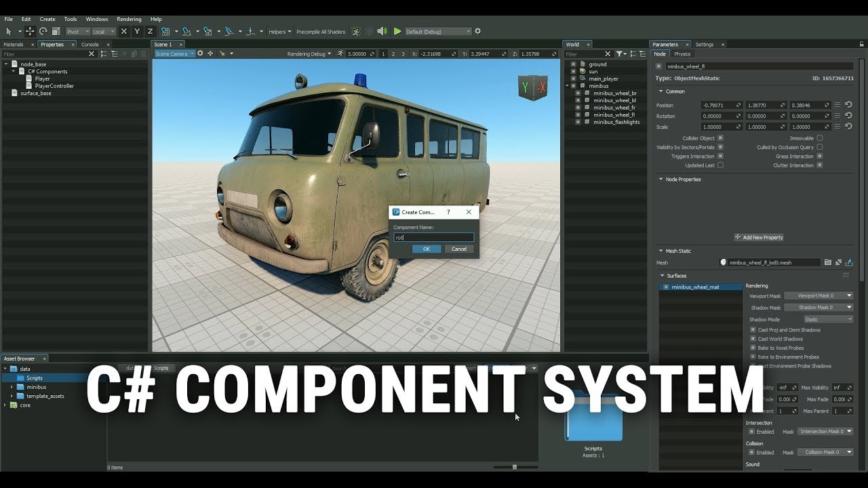The height and width of the screenshot is (488, 868).
Task: Toggle the Y axis constraint button
Action: 137,31
